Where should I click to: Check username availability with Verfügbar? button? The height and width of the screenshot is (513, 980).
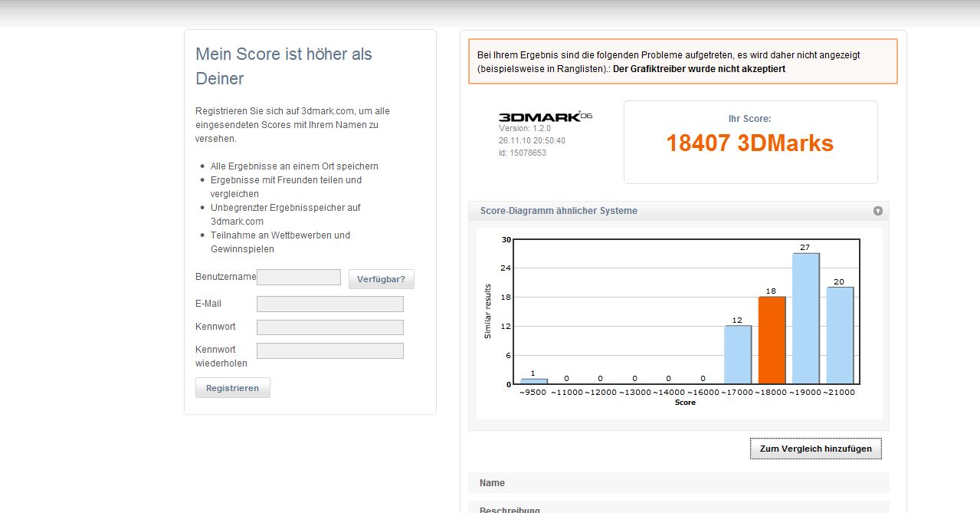tap(381, 279)
